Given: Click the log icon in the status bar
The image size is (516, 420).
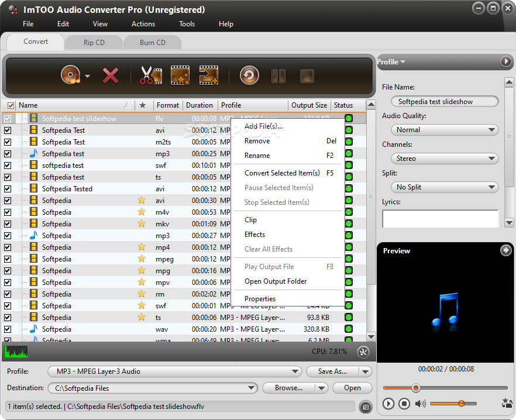Looking at the screenshot, I should tap(365, 407).
